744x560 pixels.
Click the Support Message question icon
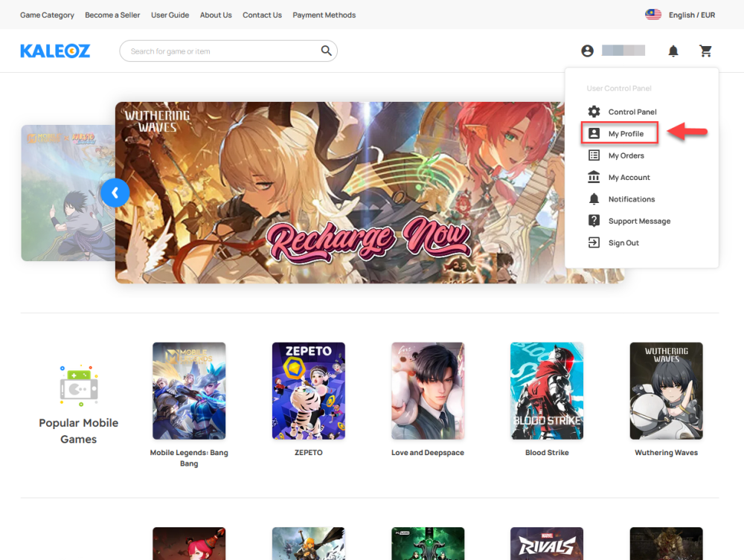[x=594, y=220]
